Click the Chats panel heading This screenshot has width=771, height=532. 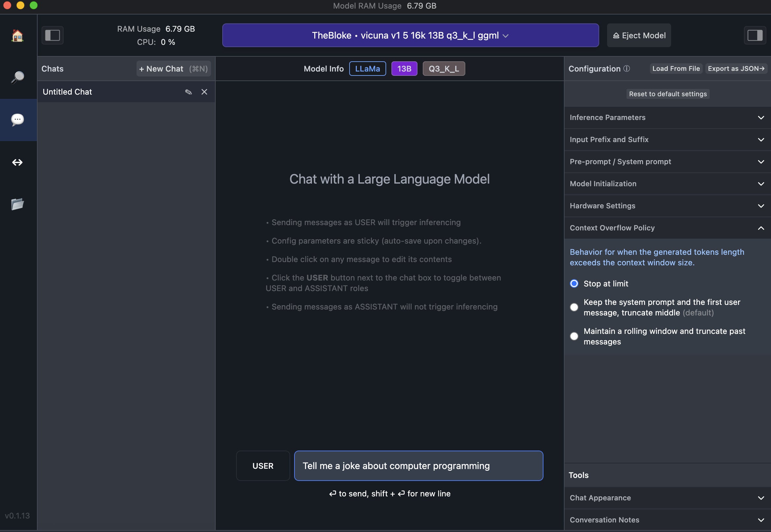click(52, 69)
